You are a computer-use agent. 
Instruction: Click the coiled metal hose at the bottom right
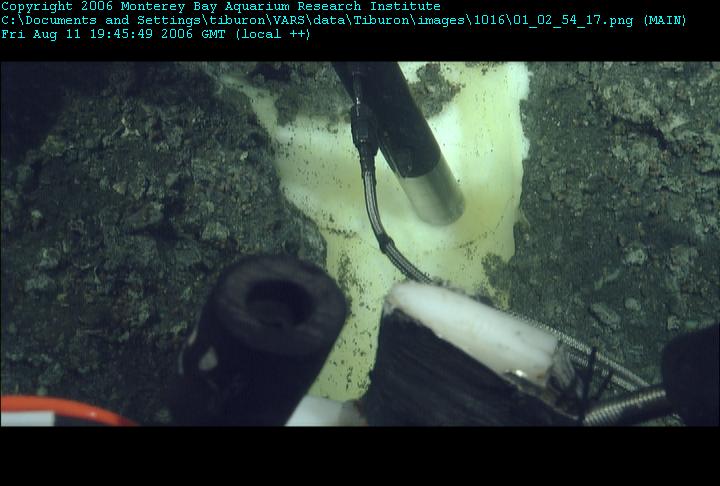point(627,407)
